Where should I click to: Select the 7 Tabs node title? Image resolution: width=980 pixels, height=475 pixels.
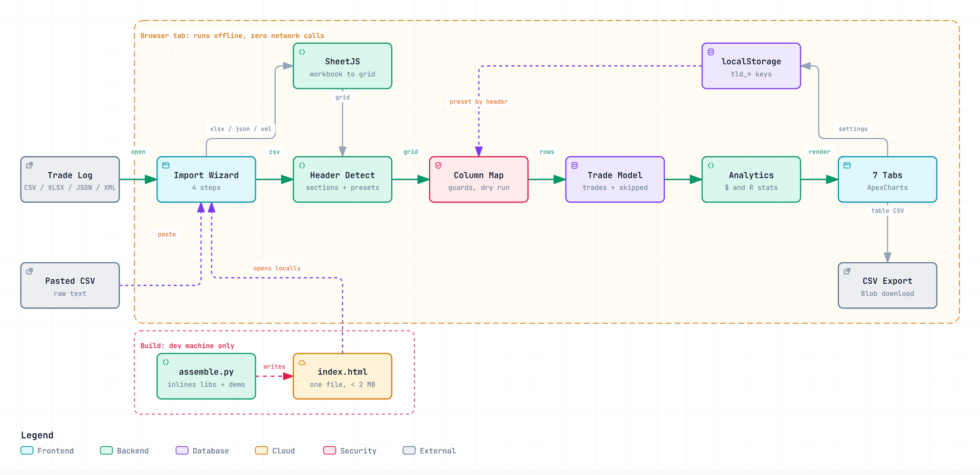pyautogui.click(x=888, y=176)
